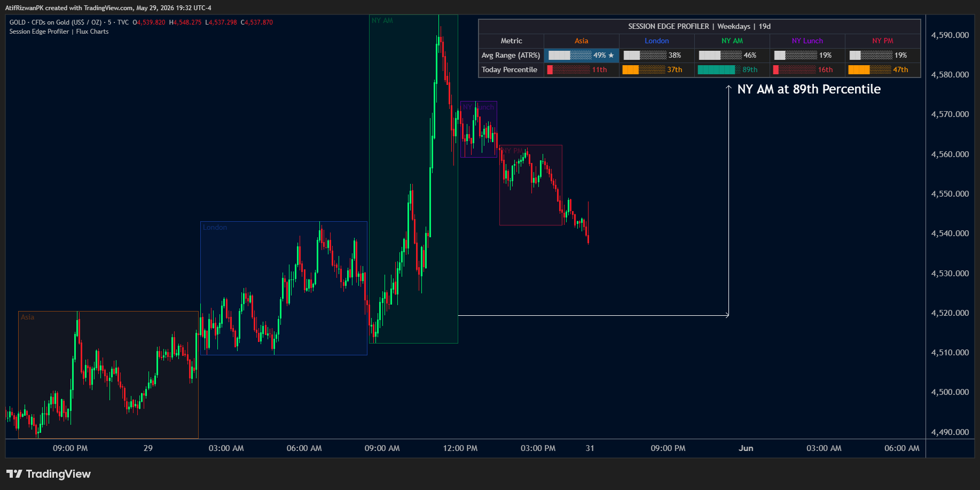Image resolution: width=980 pixels, height=490 pixels.
Task: Click the NY PM column header in table
Action: click(x=883, y=41)
